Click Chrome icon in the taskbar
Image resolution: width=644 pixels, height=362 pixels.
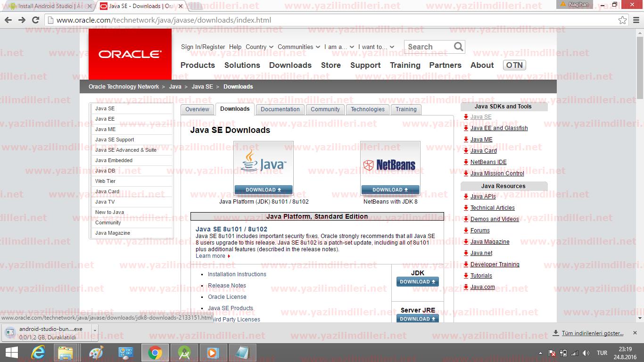[155, 353]
